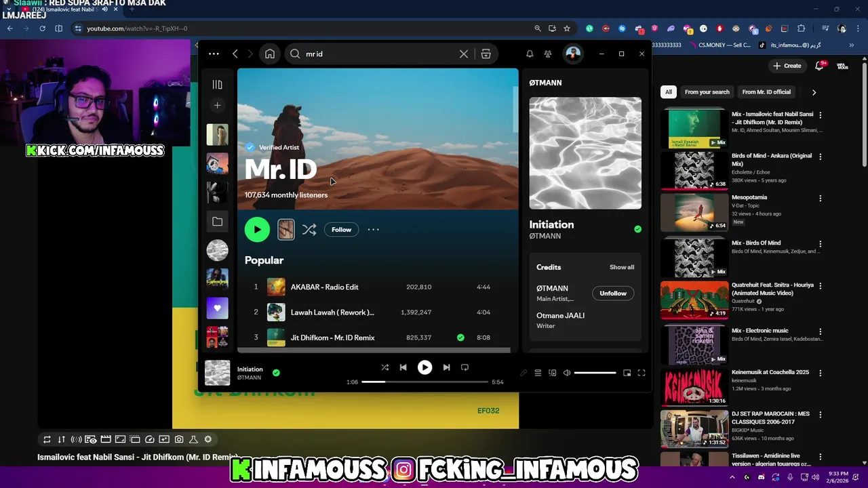868x488 pixels.
Task: Show all credits
Action: pyautogui.click(x=622, y=267)
